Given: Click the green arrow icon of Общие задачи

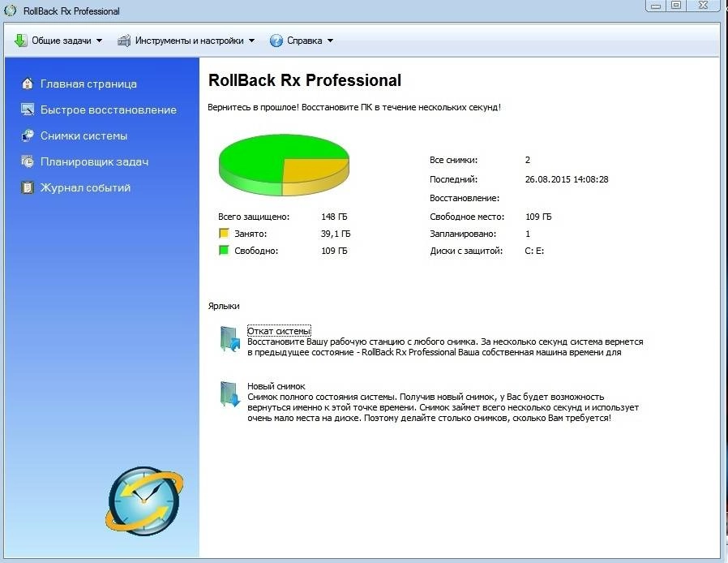Looking at the screenshot, I should tap(20, 41).
